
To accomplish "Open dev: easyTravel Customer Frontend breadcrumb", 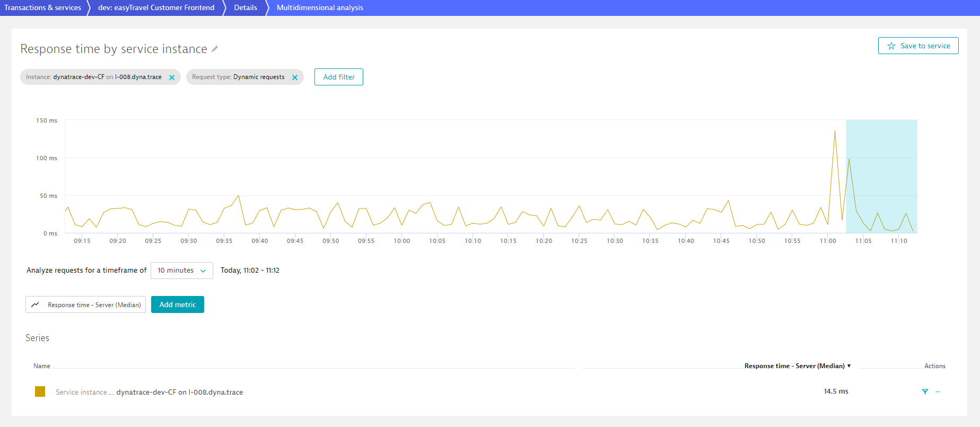I will (156, 7).
